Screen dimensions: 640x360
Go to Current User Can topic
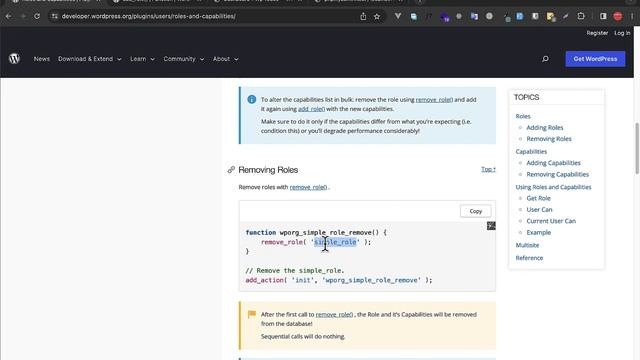(551, 221)
